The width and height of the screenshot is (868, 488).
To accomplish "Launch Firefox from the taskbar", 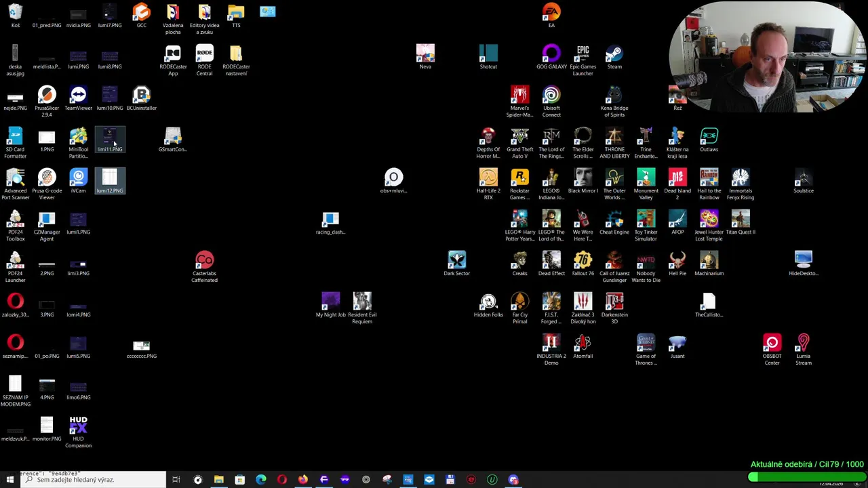I will (302, 479).
